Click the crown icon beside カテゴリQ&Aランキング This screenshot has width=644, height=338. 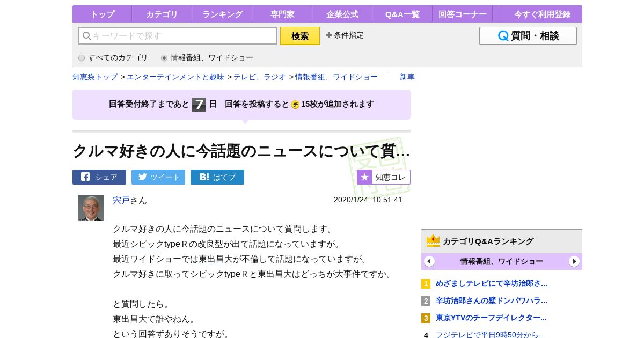tap(433, 241)
